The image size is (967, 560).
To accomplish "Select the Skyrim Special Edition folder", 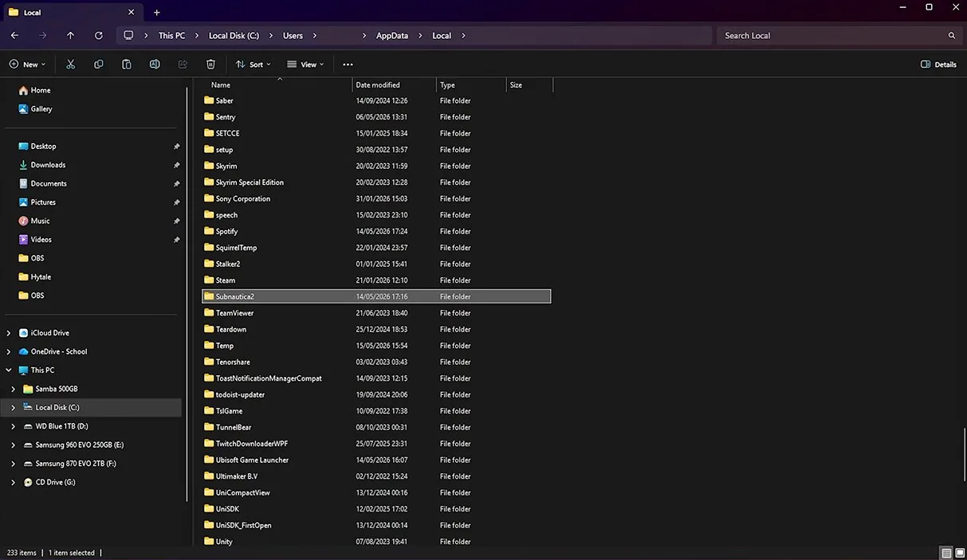I will click(376, 182).
